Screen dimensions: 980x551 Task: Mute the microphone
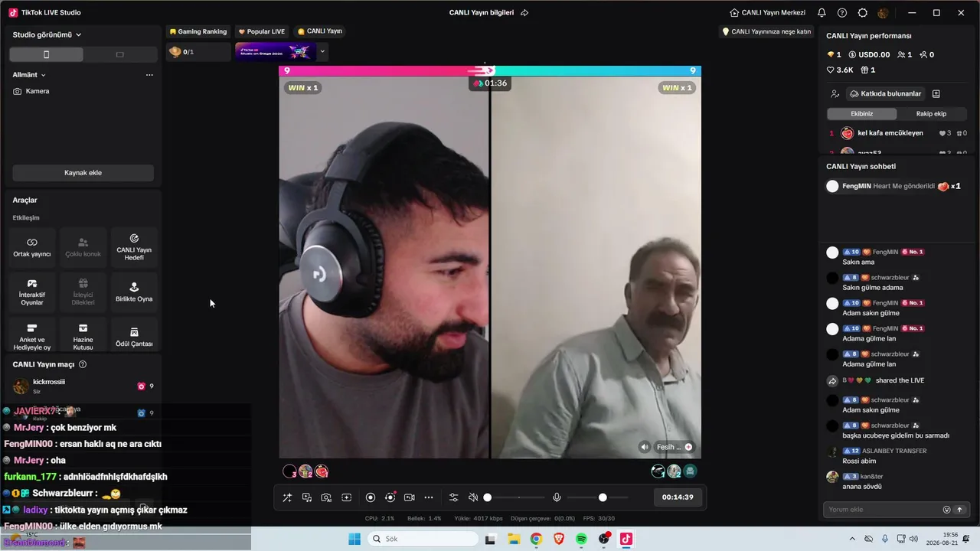point(557,497)
